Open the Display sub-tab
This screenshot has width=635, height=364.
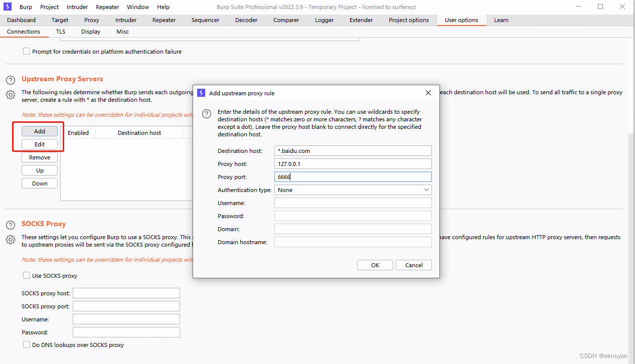[x=91, y=32]
